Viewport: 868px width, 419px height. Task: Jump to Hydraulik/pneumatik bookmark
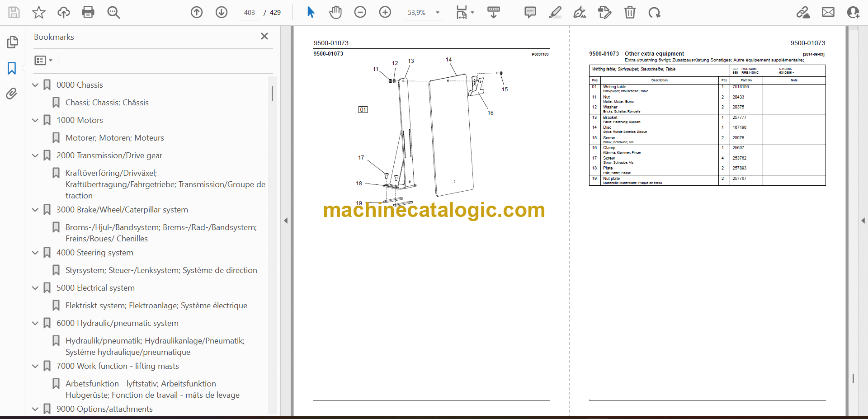155,346
